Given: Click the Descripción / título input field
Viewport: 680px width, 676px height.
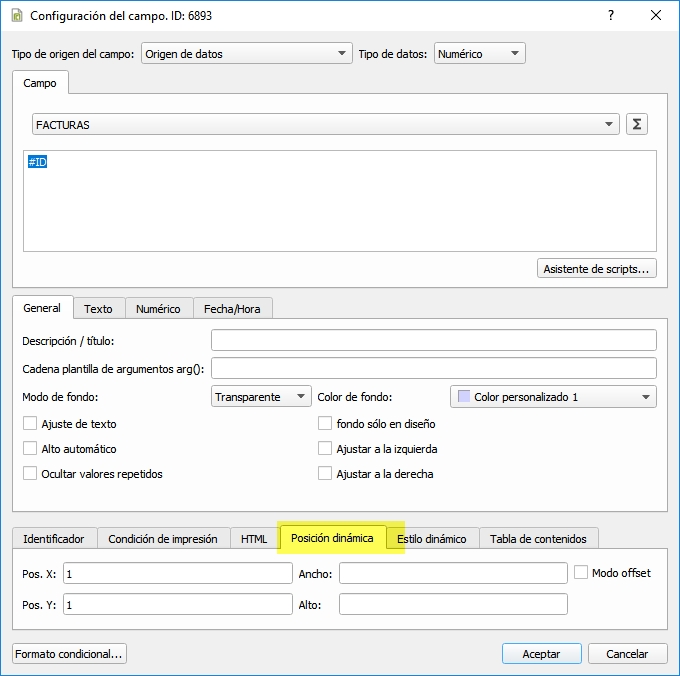Looking at the screenshot, I should (433, 341).
